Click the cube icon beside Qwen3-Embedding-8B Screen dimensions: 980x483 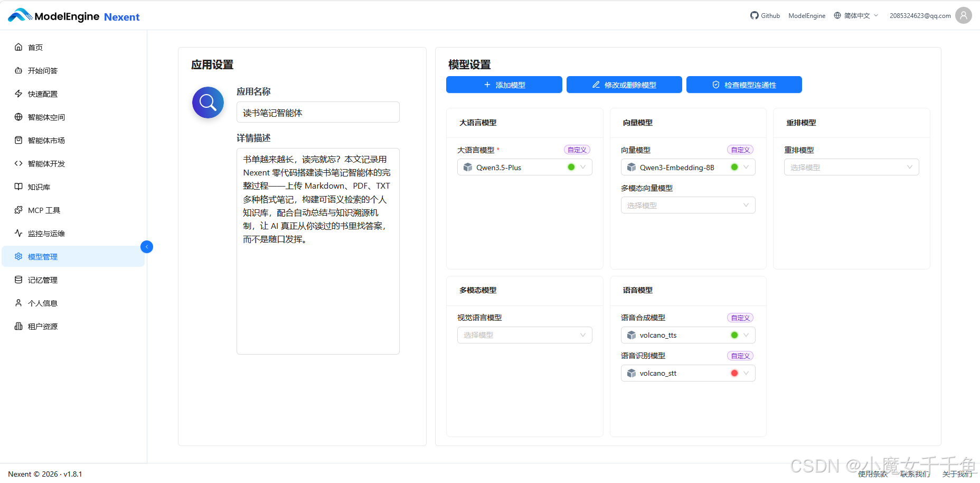632,167
